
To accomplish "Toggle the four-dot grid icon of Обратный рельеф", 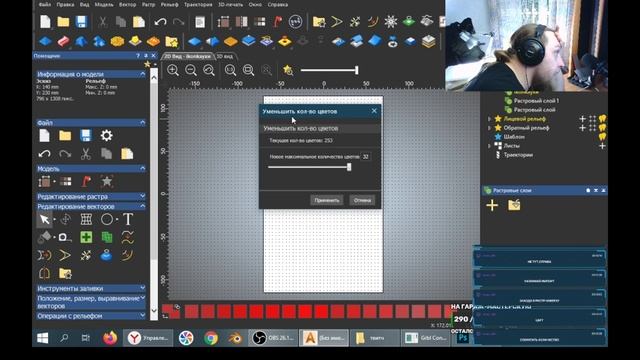I will tap(592, 128).
